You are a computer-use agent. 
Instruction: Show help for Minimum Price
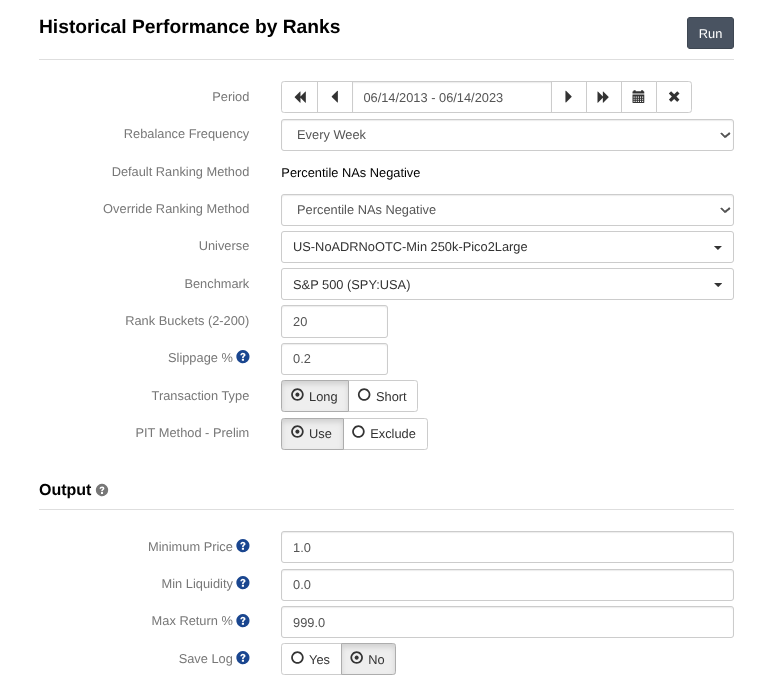tap(243, 546)
